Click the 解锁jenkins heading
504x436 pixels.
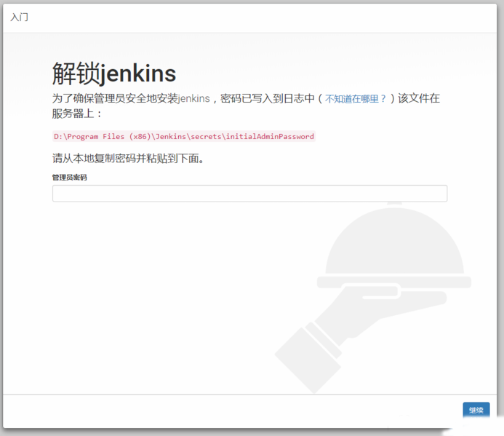point(114,74)
